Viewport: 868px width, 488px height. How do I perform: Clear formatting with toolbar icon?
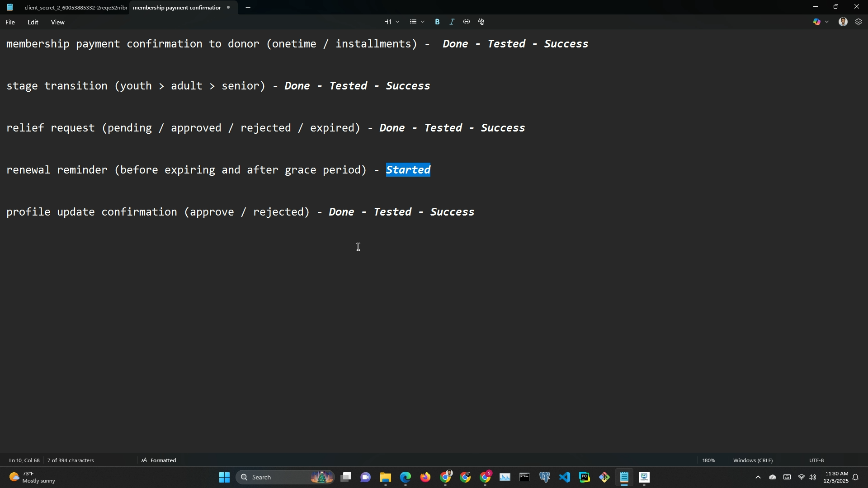[481, 22]
